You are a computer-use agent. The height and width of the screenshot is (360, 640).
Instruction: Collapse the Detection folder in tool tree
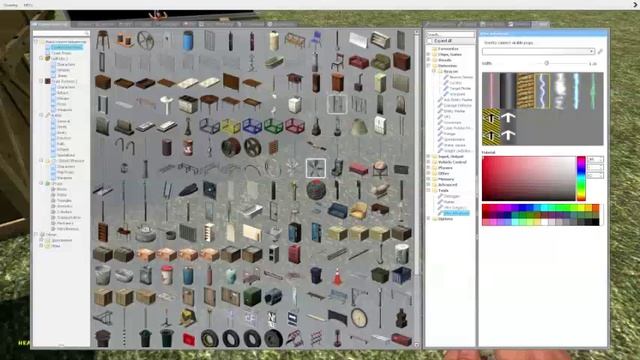tap(429, 65)
